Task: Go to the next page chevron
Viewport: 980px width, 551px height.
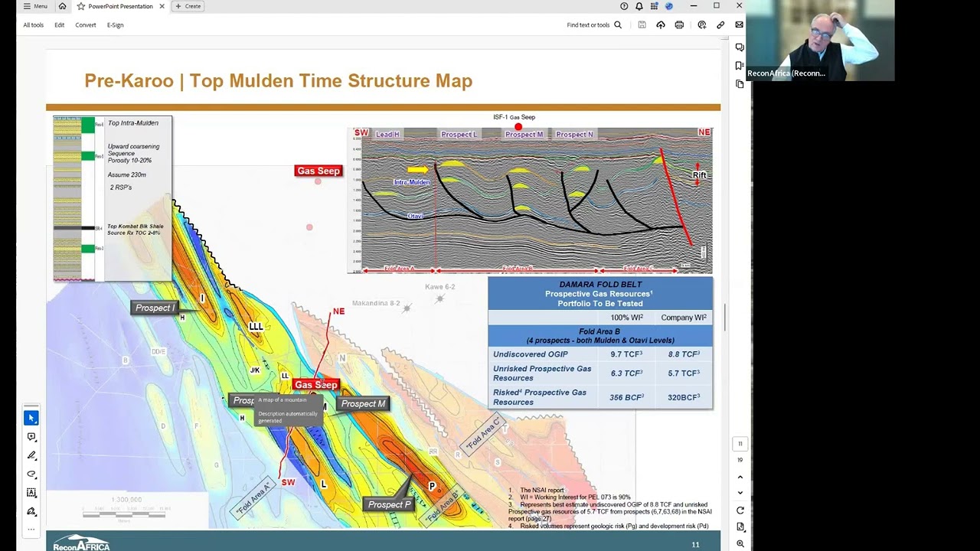Action: pyautogui.click(x=740, y=493)
